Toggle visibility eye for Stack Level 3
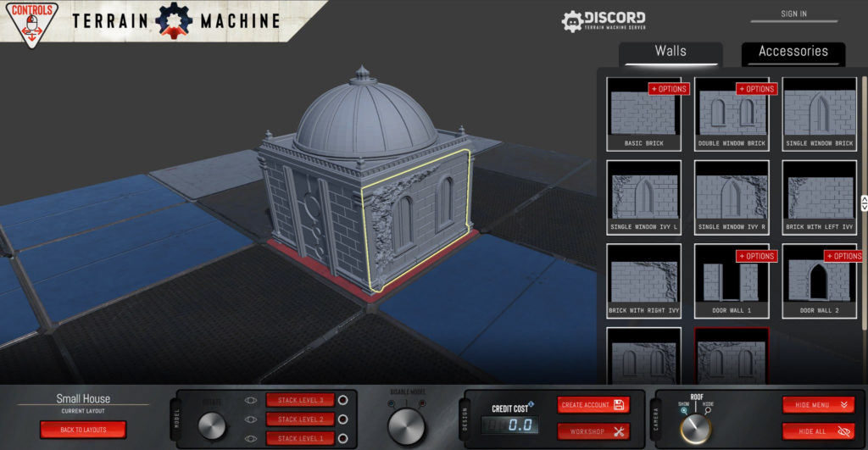The width and height of the screenshot is (868, 450). pyautogui.click(x=251, y=400)
